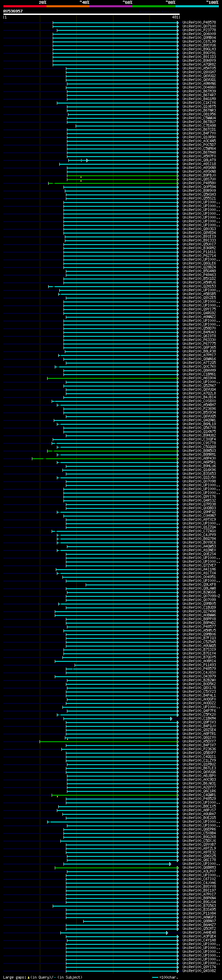Select the UniRef100_A3LP07 label
The height and width of the screenshot is (980, 222).
[x=199, y=872]
